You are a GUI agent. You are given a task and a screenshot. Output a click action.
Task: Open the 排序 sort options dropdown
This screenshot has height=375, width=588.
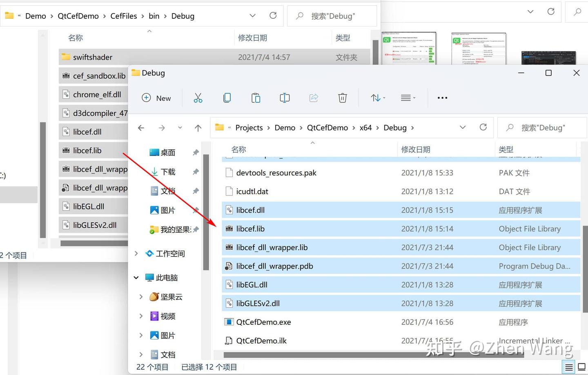[377, 98]
